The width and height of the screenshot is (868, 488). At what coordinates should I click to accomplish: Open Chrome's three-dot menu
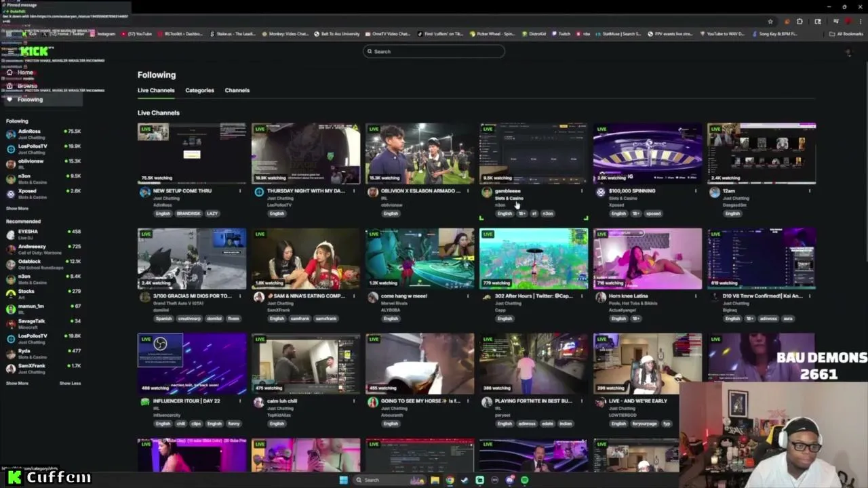tap(860, 22)
